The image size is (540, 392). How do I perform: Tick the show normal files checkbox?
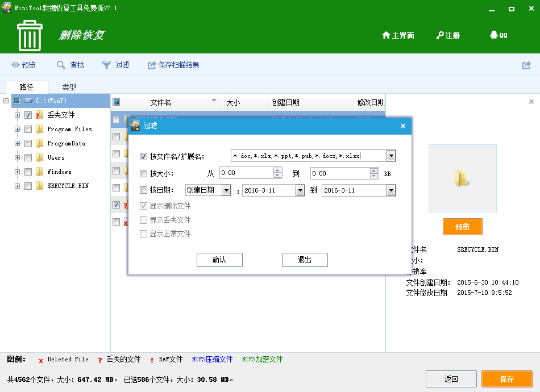click(x=144, y=233)
